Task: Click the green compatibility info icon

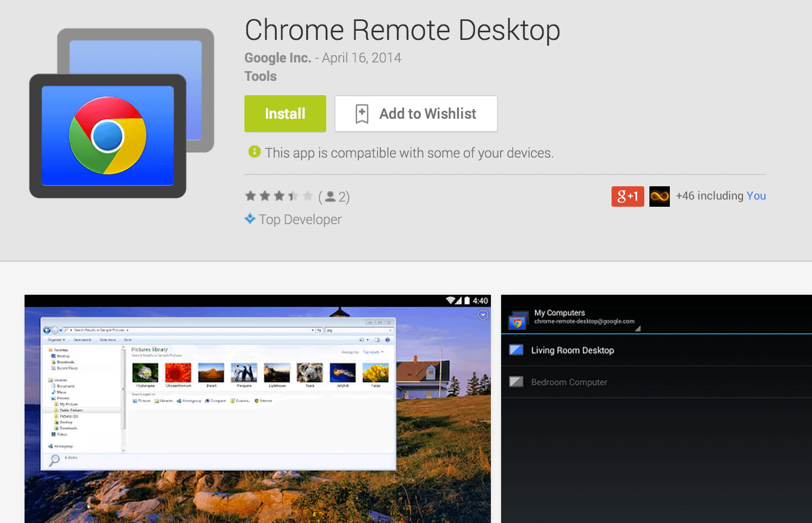Action: [254, 151]
